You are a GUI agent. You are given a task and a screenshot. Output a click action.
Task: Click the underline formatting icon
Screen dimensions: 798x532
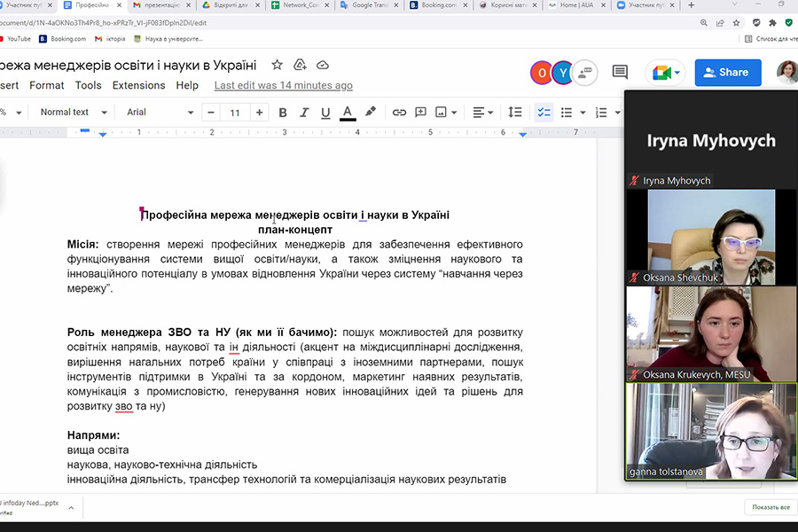click(325, 113)
